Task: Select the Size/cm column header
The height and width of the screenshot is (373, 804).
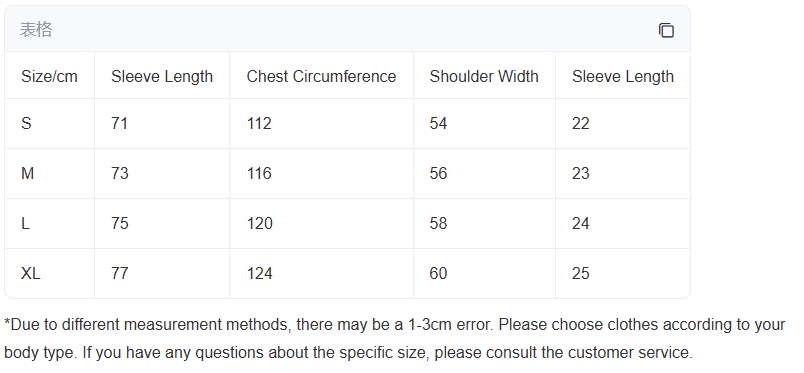Action: (x=49, y=76)
